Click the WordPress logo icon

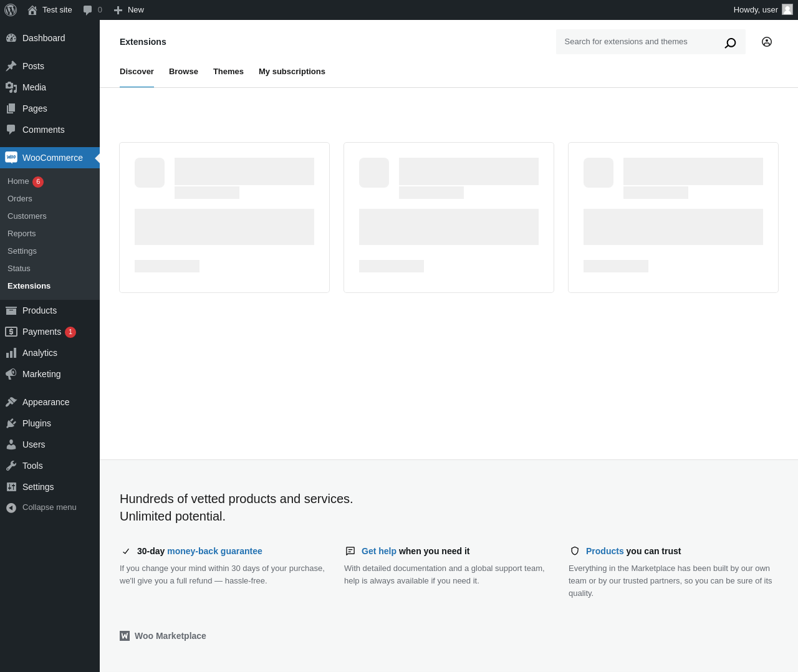pos(11,10)
